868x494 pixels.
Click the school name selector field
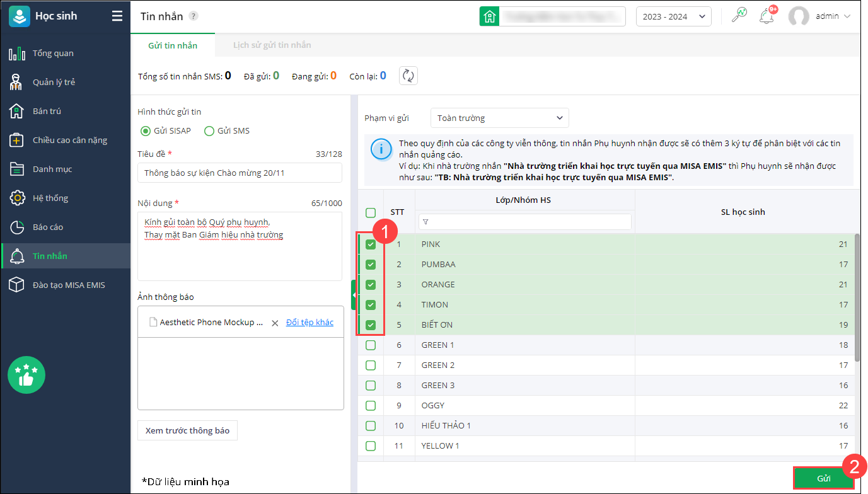pos(562,16)
